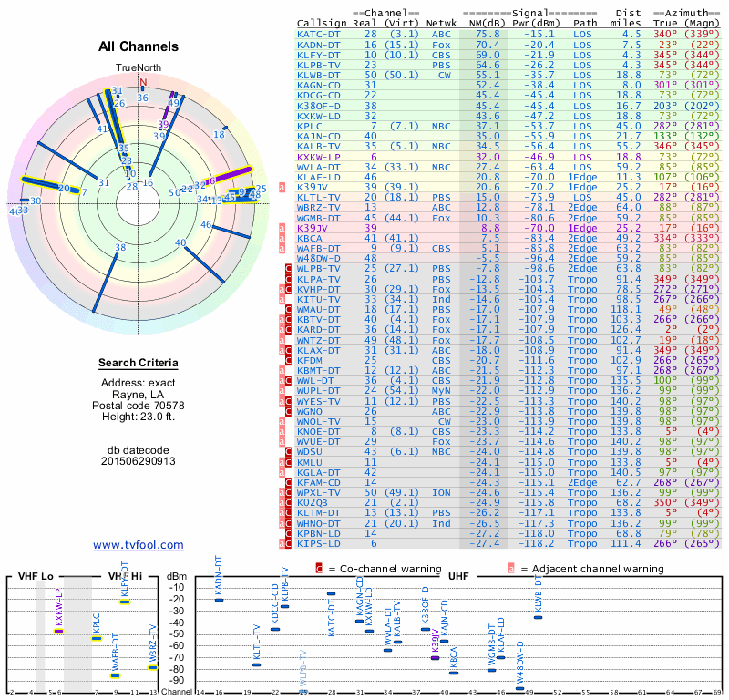Click channel 40 label on the radar plot
Viewport: 729px width, 700px height.
click(x=180, y=242)
